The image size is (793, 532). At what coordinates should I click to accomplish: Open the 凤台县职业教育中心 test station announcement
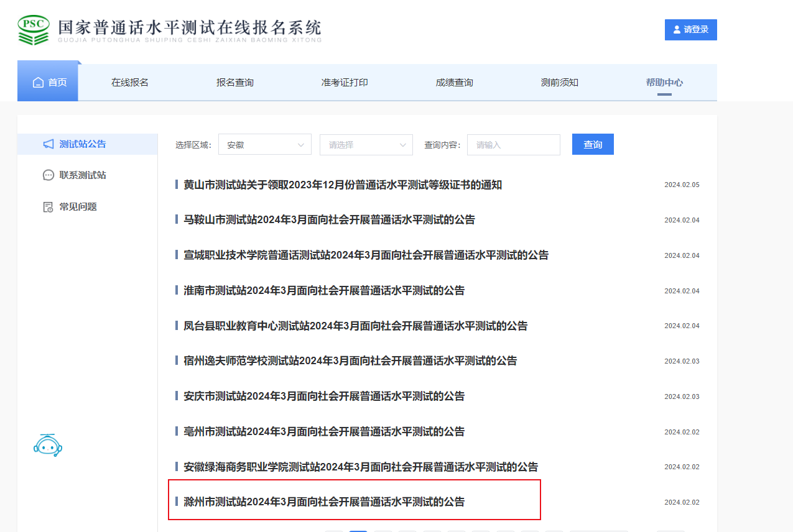[x=355, y=326]
